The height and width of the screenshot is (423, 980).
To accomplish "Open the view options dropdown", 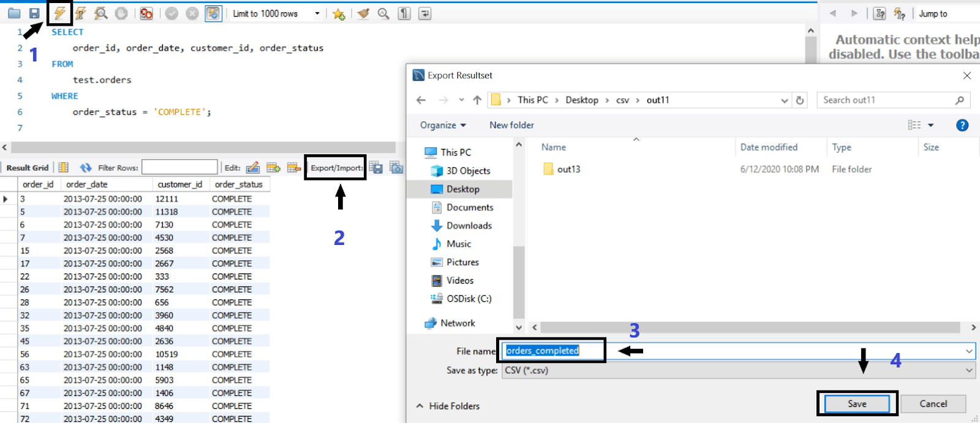I will [x=931, y=125].
